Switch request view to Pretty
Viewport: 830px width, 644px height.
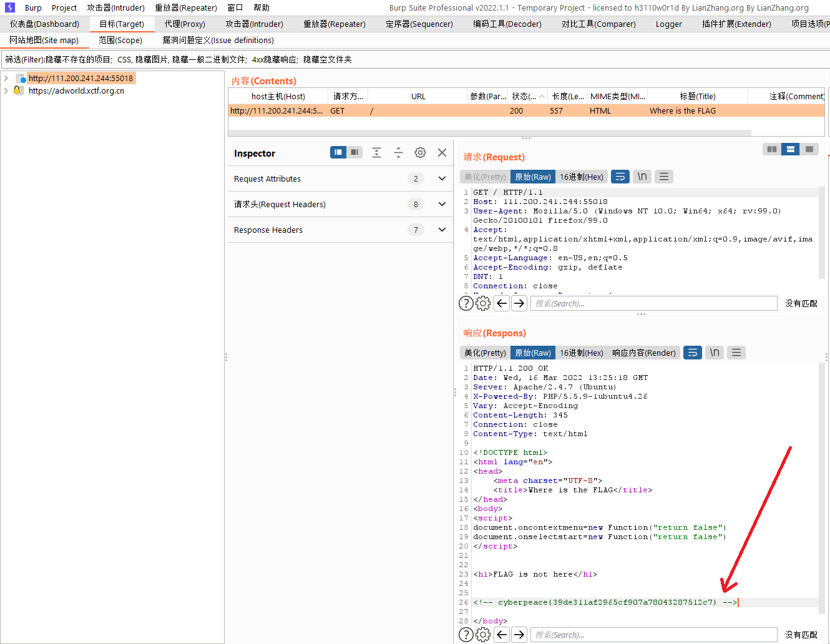[x=485, y=177]
